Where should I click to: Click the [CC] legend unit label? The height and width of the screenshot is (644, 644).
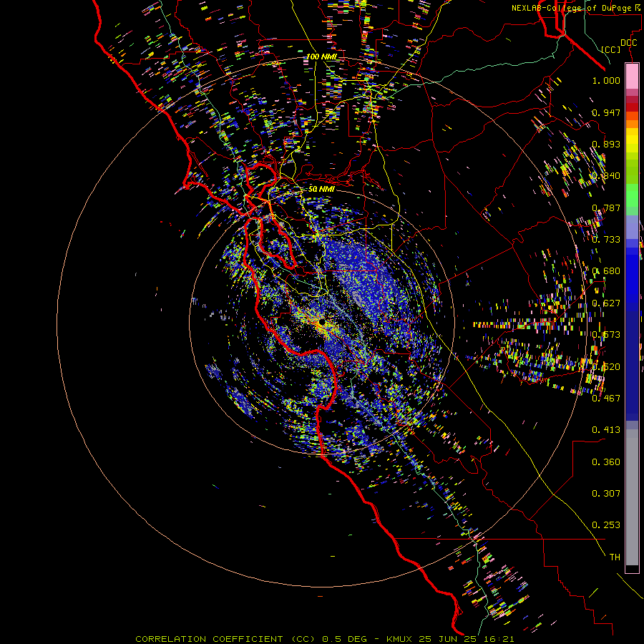tap(610, 49)
